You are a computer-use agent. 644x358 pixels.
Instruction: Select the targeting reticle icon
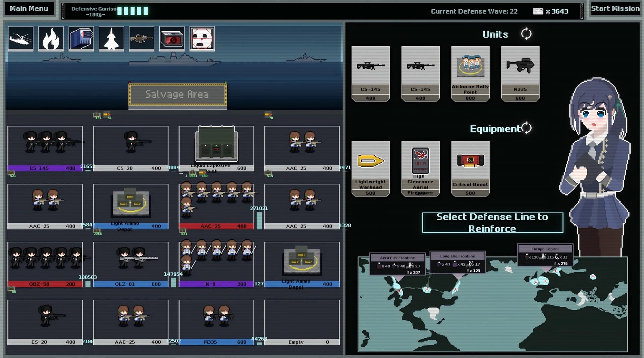202,39
